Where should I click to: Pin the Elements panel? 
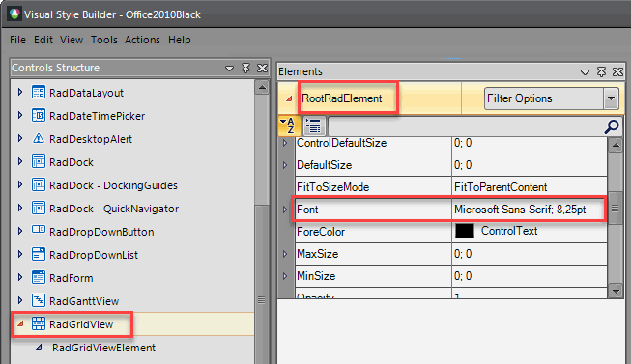(601, 72)
